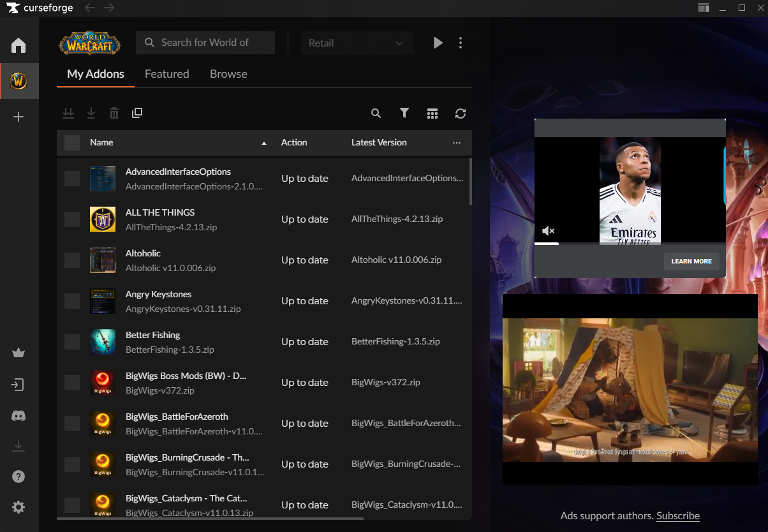Viewport: 768px width, 532px height.
Task: Switch to the My Addons tab
Action: (x=96, y=74)
